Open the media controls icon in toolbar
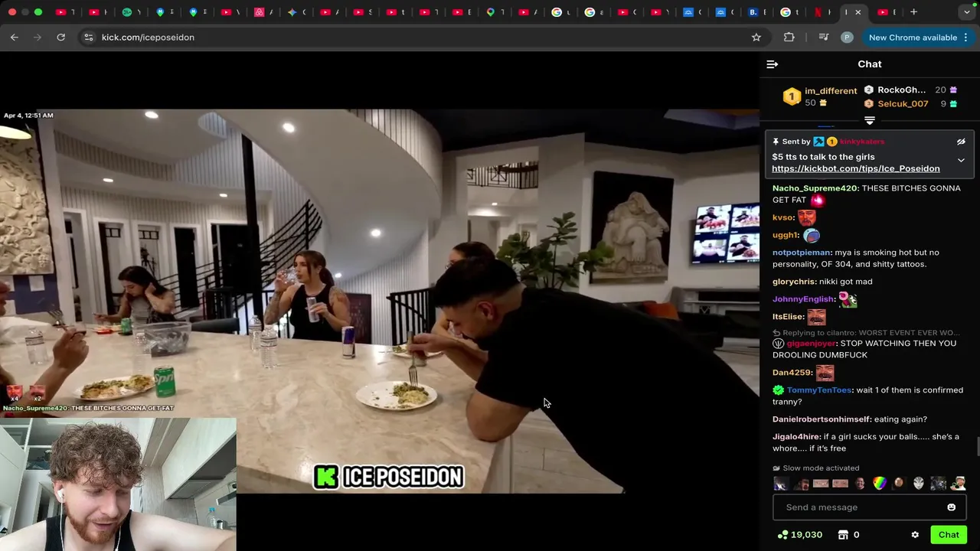Image resolution: width=980 pixels, height=551 pixels. point(823,37)
